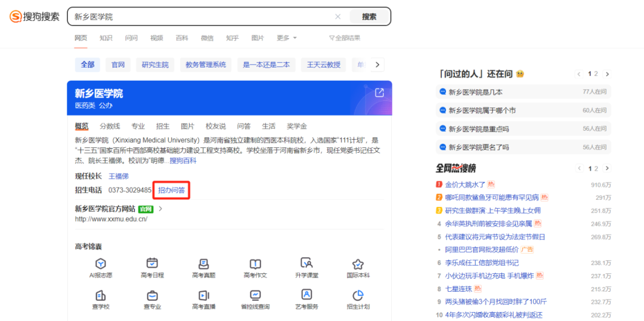
Task: Open the 升学课堂 icon
Action: [x=306, y=263]
